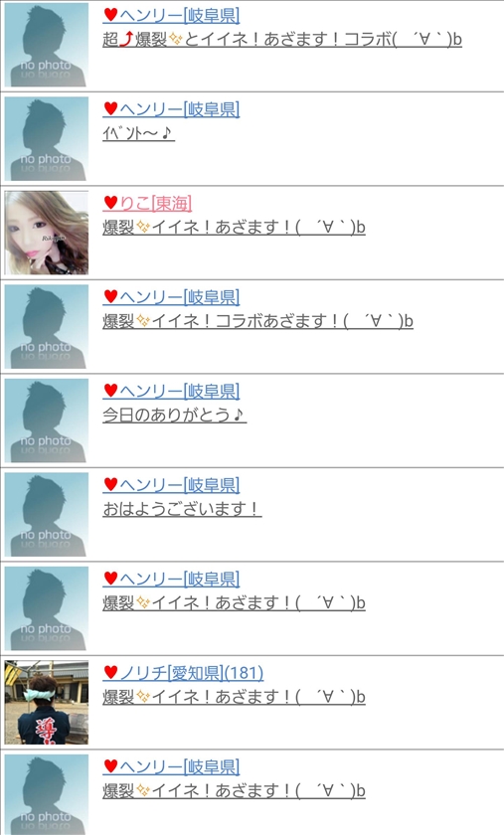Open the おはようございます！ message link
Screen dimensions: 504x835
[182, 509]
